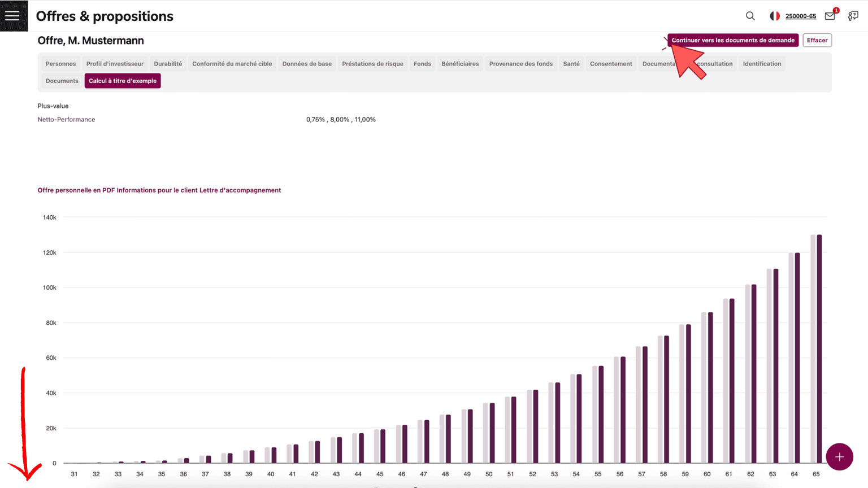Open the Identification tab

click(762, 64)
